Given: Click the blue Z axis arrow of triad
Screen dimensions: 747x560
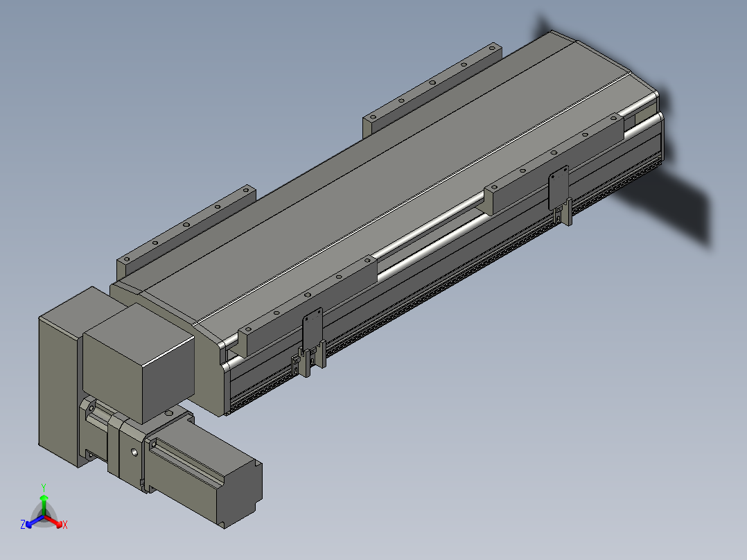Looking at the screenshot, I should pyautogui.click(x=33, y=523).
